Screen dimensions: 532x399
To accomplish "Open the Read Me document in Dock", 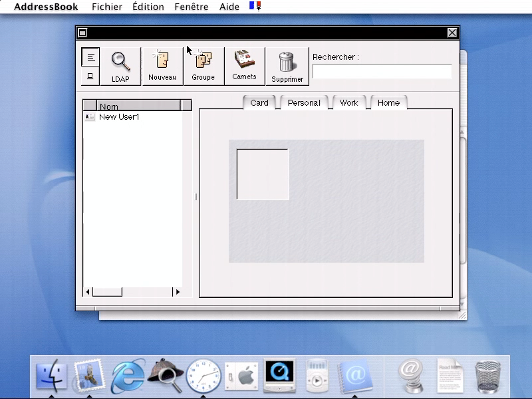I will 450,376.
